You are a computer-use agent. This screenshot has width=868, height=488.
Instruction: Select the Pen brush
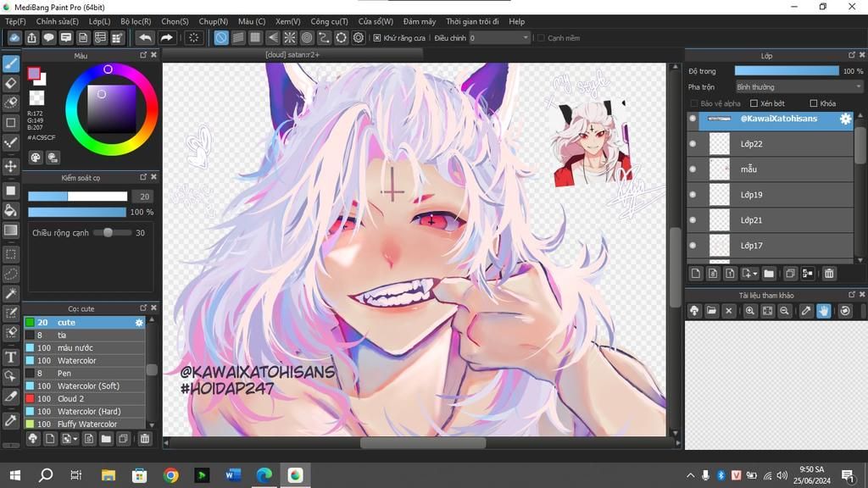[x=85, y=374]
